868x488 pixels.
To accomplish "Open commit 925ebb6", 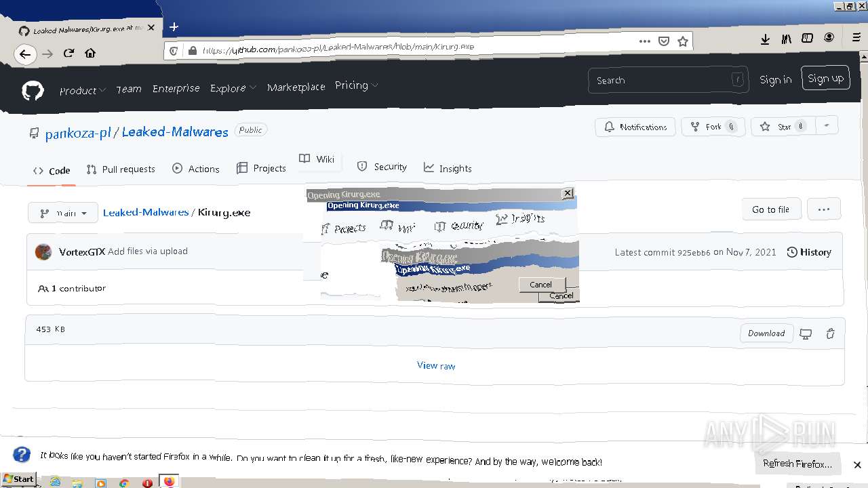I will click(x=694, y=253).
